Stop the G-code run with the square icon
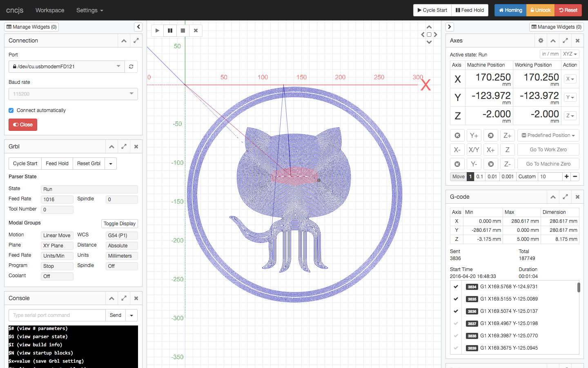 (x=183, y=31)
